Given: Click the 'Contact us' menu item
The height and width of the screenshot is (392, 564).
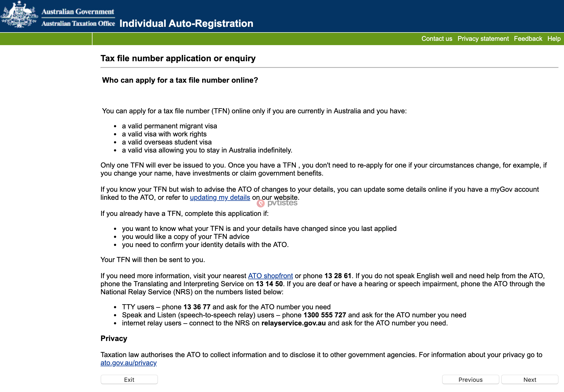Looking at the screenshot, I should [x=436, y=39].
